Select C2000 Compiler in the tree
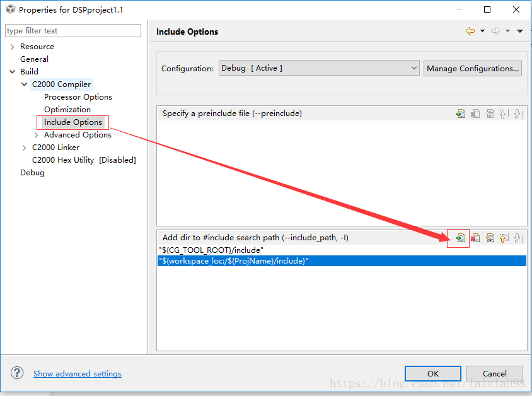The height and width of the screenshot is (396, 532). pyautogui.click(x=61, y=84)
